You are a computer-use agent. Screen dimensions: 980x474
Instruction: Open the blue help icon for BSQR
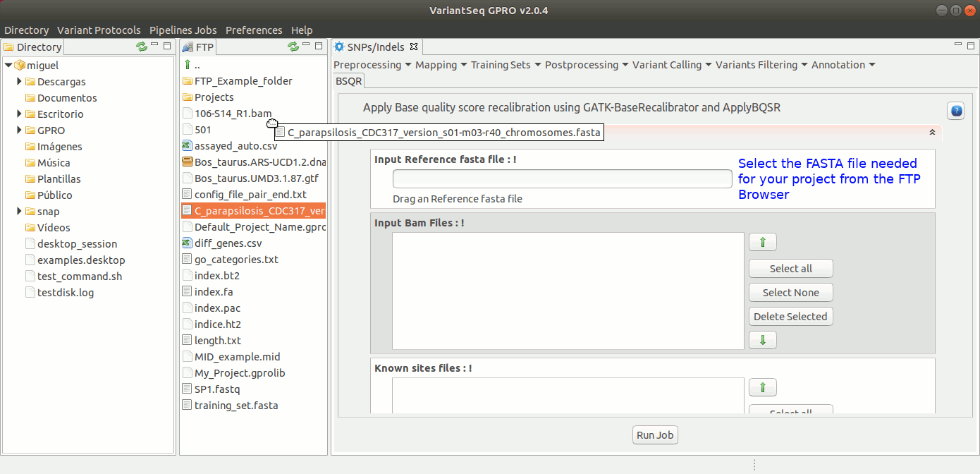tap(955, 111)
